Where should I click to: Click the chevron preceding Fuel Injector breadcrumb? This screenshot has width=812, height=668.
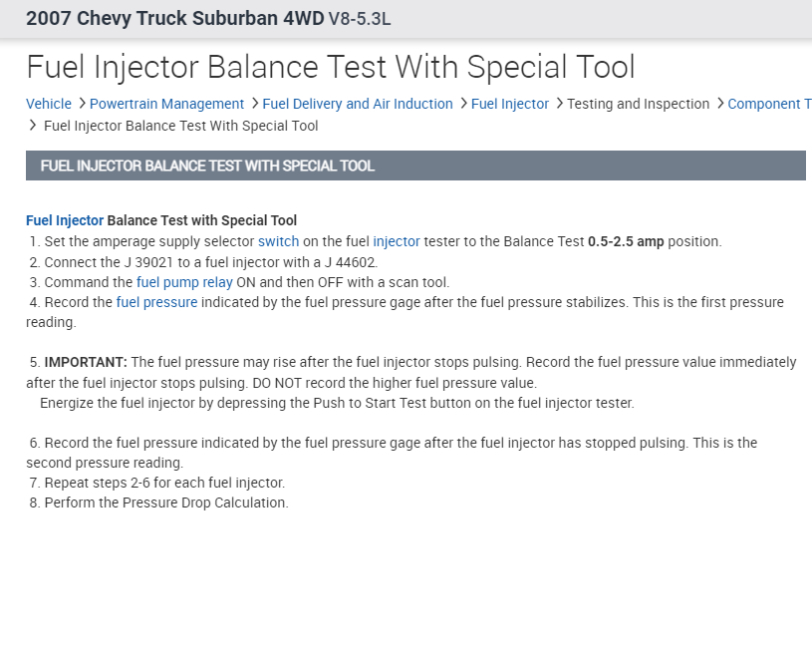click(462, 104)
